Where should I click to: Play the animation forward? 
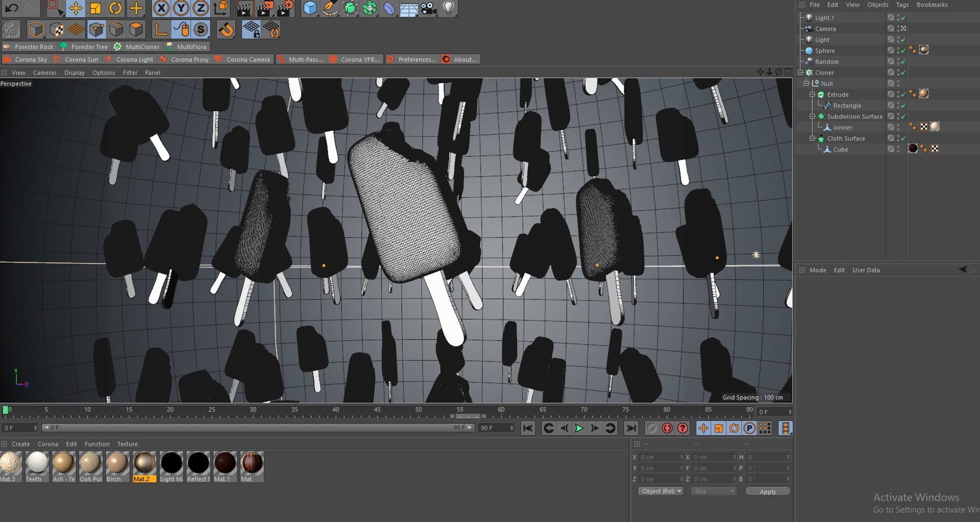[579, 428]
